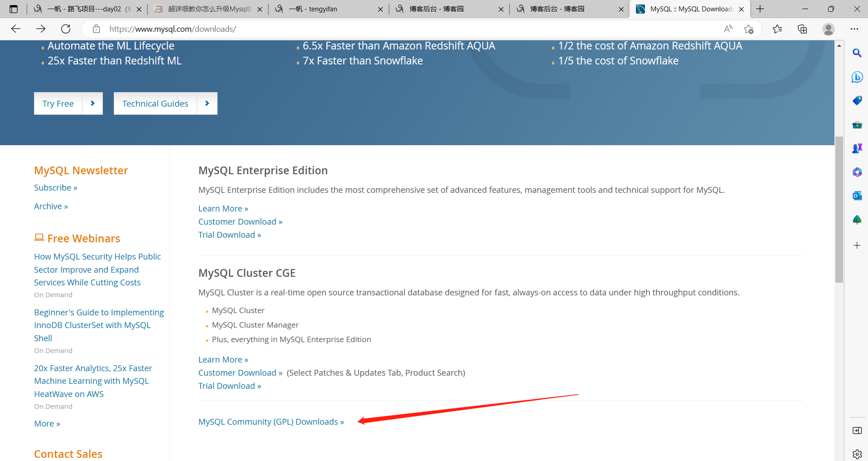Click "Plus, everything in MySQL Enterprise Edition" text
The width and height of the screenshot is (868, 461).
[291, 339]
